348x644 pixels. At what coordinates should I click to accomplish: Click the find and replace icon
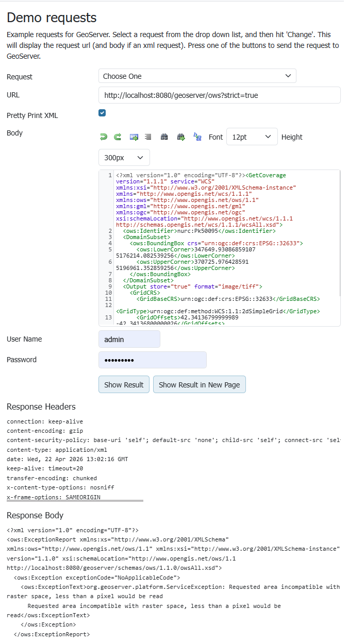[197, 137]
